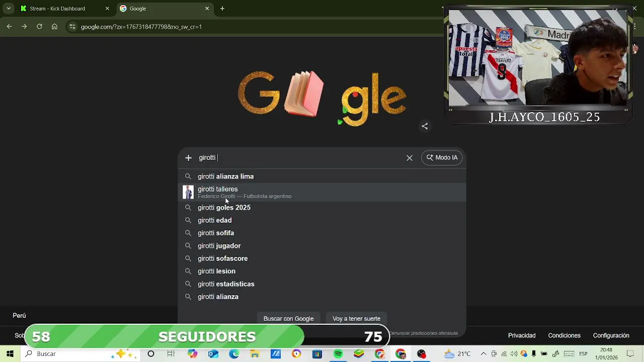Select suggestion girotti sofifa
This screenshot has height=362, width=644.
pyautogui.click(x=322, y=233)
